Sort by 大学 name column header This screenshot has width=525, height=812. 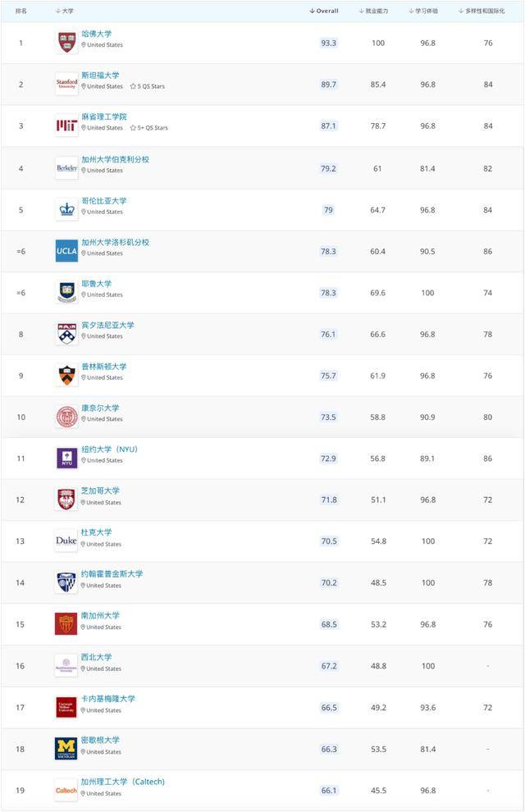coord(65,11)
